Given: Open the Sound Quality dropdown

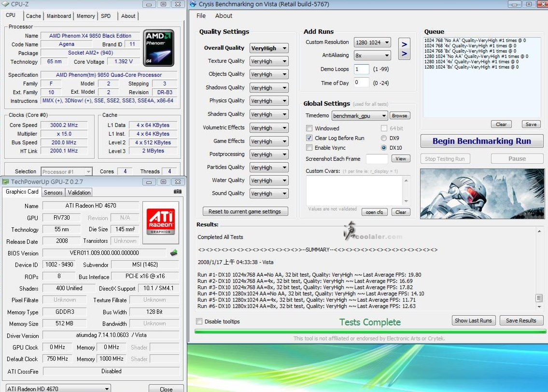Looking at the screenshot, I should (269, 194).
